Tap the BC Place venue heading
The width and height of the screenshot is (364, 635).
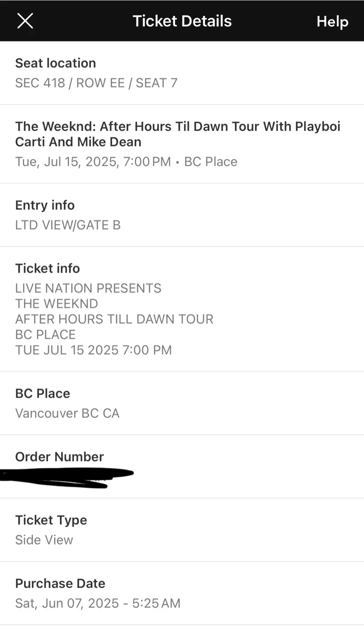tap(43, 393)
